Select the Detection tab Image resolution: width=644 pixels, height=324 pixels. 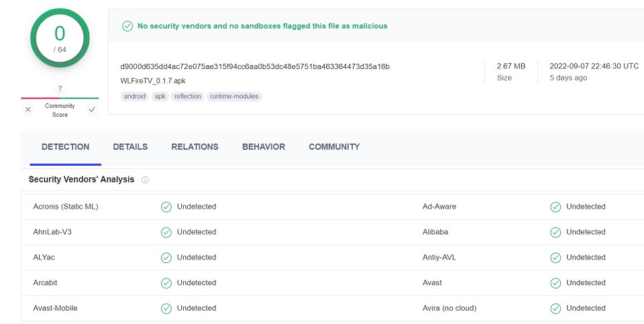pos(65,147)
